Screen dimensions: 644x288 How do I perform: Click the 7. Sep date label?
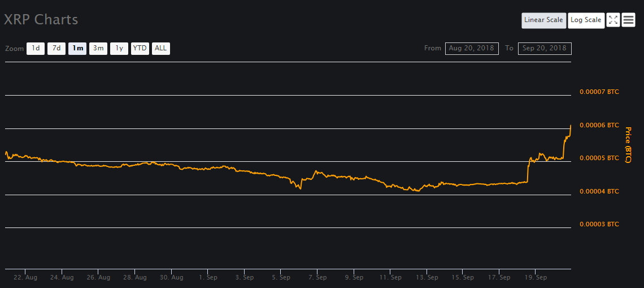pyautogui.click(x=317, y=278)
